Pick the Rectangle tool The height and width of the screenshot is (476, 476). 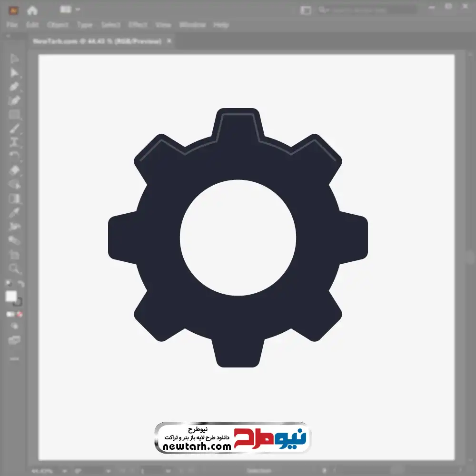coord(14,115)
